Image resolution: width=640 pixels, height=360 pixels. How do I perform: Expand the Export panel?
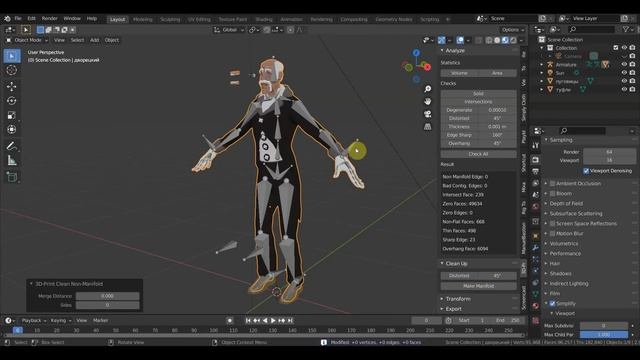click(x=442, y=309)
